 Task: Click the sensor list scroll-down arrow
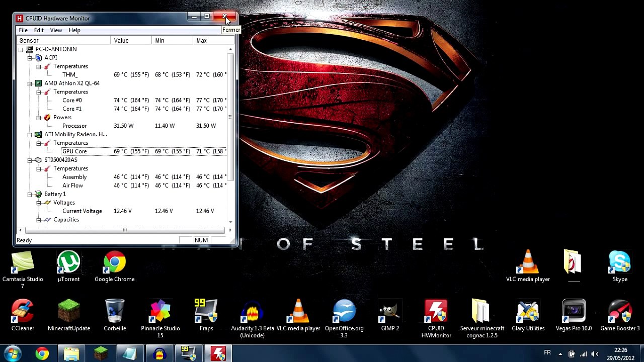coord(230,222)
